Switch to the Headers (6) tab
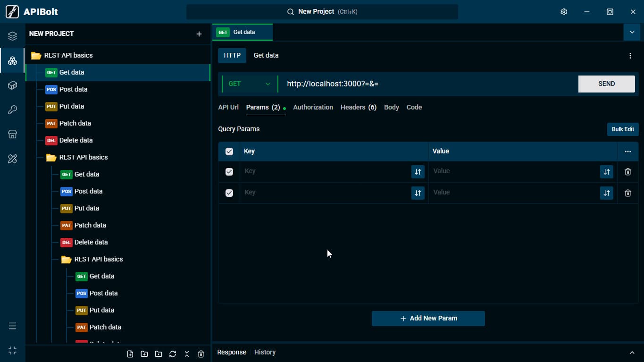The width and height of the screenshot is (644, 362). point(359,107)
